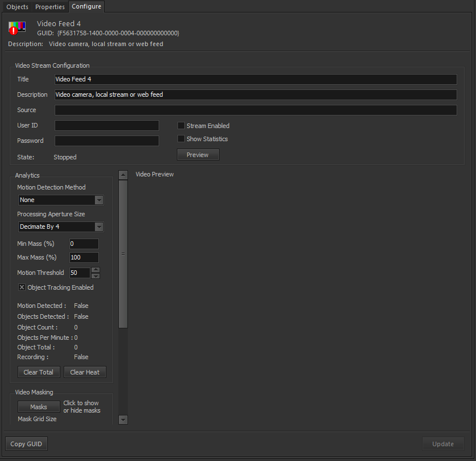Uncheck Object Tracking Enabled
Screen dimensions: 476x461
[22, 287]
